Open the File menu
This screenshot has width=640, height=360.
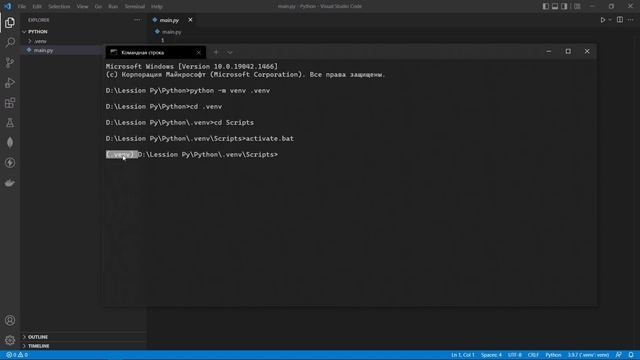22,7
